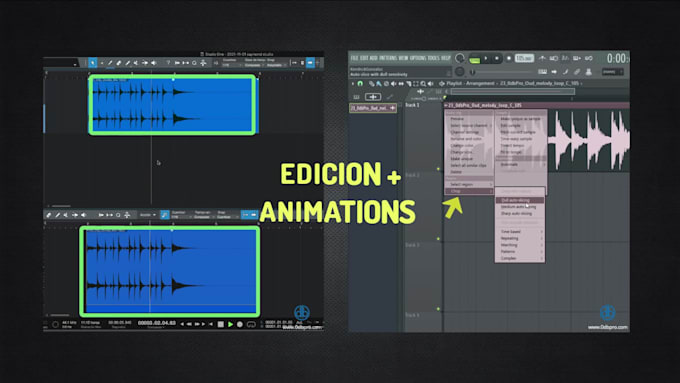The width and height of the screenshot is (680, 383).
Task: Click the zoom magnifier icon in Studio One toolbar
Action: (194, 63)
